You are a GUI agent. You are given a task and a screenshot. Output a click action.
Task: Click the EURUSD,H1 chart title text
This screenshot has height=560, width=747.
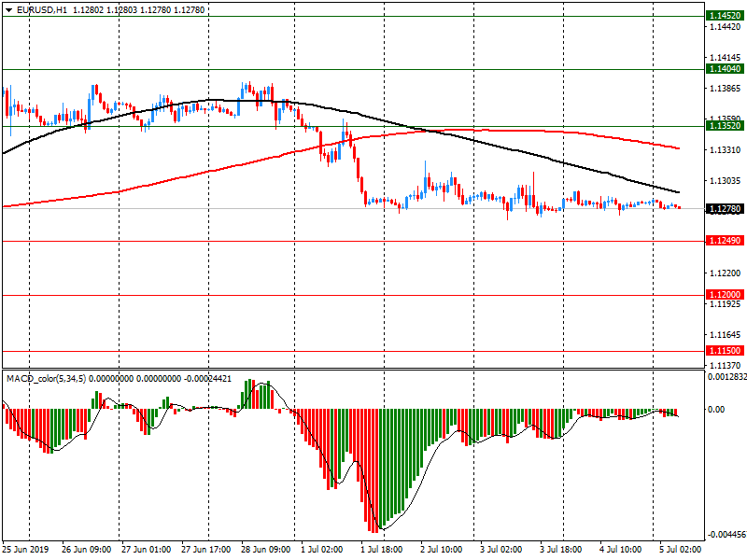point(42,10)
